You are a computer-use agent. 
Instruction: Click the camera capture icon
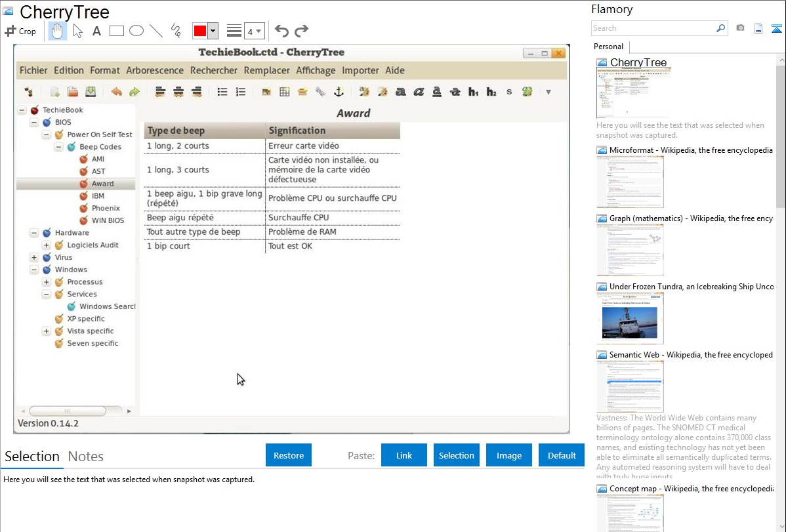(x=740, y=28)
